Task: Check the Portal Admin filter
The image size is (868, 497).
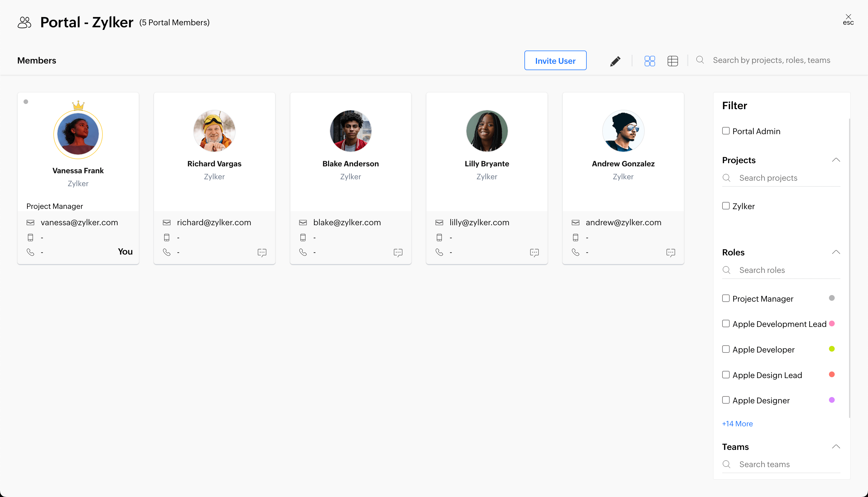Action: (x=726, y=131)
